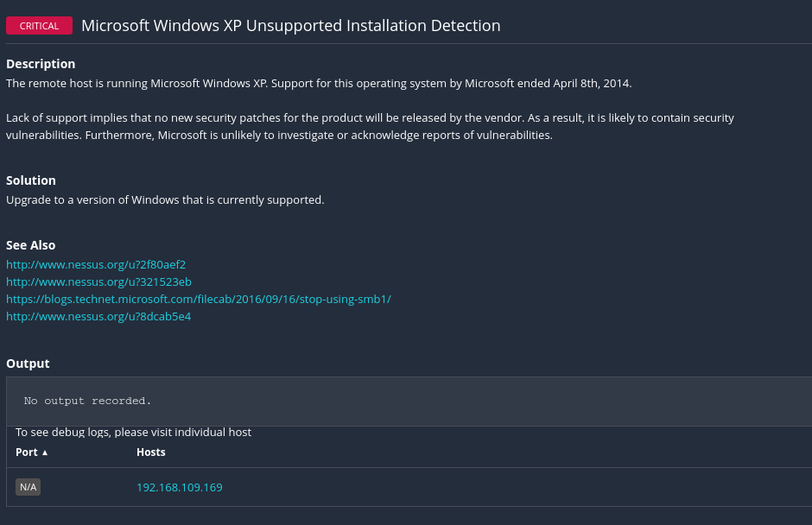Image resolution: width=812 pixels, height=525 pixels.
Task: Click the 'Upgrade to a version of Windows' text
Action: (x=165, y=199)
